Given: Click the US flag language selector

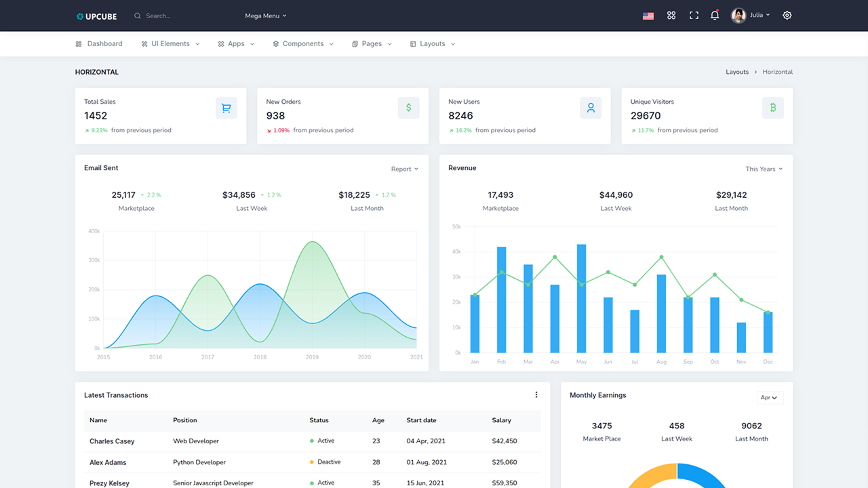Looking at the screenshot, I should click(648, 15).
